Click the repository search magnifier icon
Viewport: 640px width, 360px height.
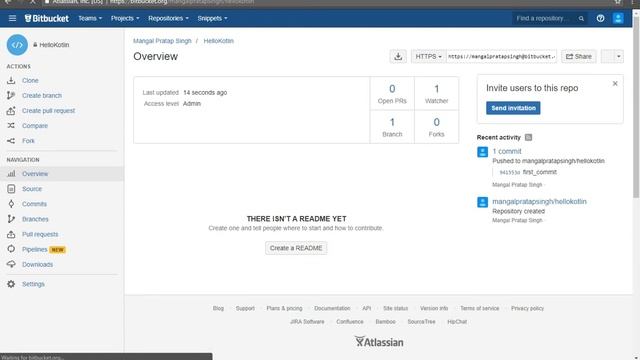point(581,18)
